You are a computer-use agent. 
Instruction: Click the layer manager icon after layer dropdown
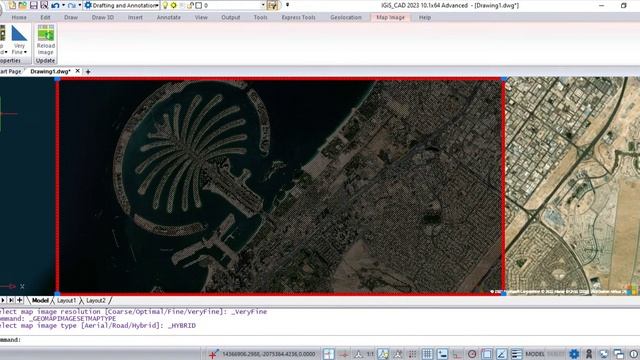click(273, 5)
